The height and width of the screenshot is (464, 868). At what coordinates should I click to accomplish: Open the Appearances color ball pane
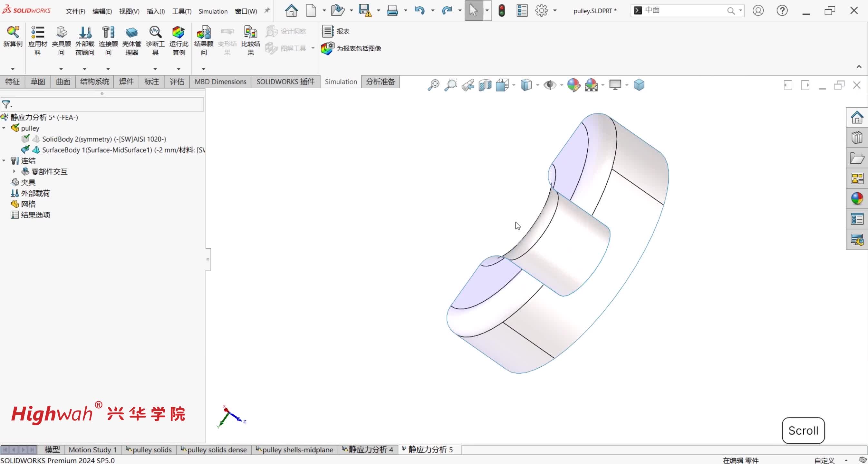pos(857,198)
